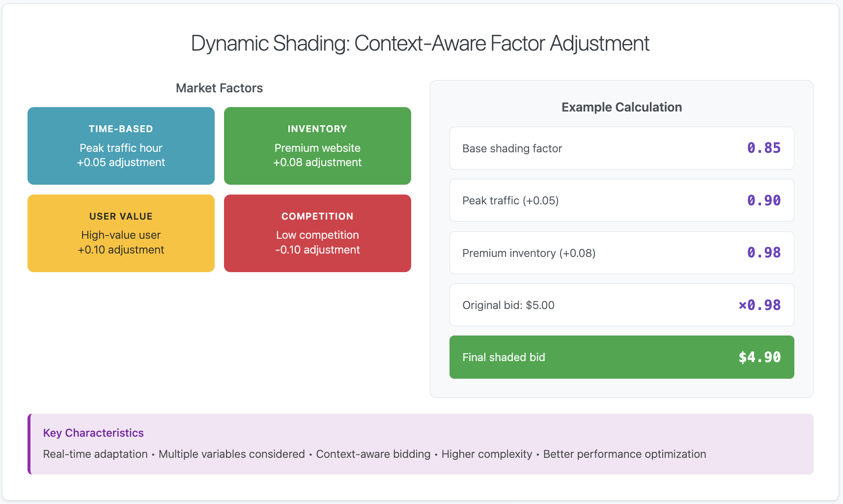Select the 'Premium inventory (+0.08)' label

click(x=529, y=253)
